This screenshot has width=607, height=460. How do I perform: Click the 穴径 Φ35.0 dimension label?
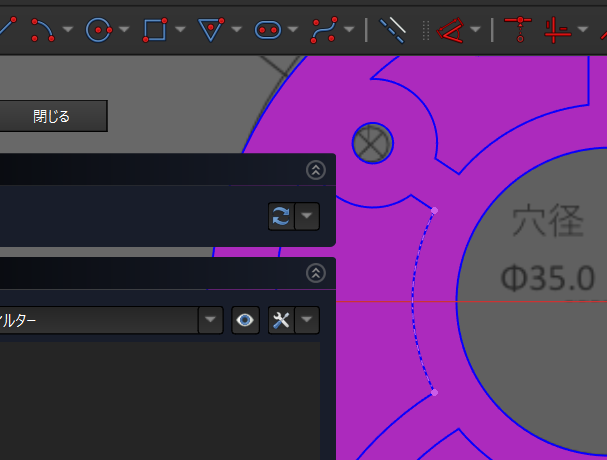click(548, 250)
